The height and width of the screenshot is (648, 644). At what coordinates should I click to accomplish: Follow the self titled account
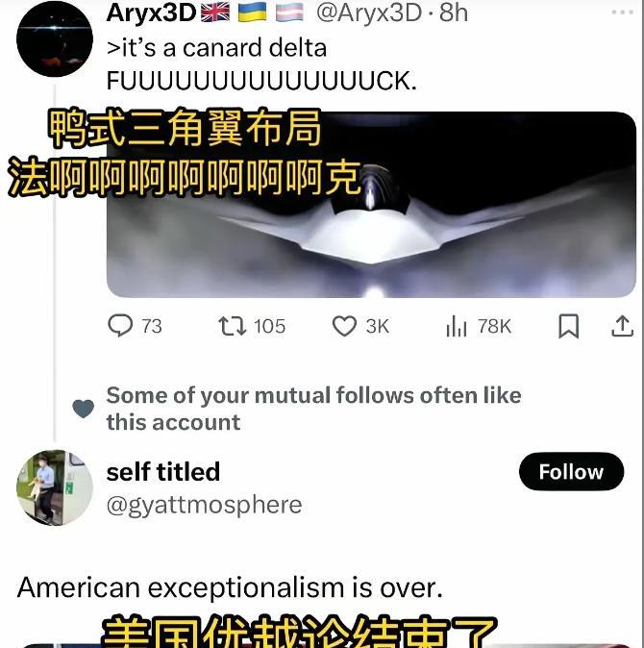tap(571, 471)
